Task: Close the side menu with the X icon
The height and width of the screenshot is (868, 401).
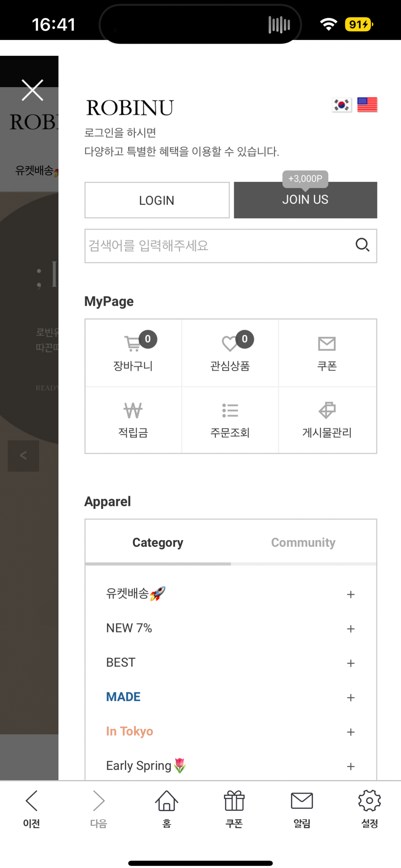Action: click(x=32, y=90)
